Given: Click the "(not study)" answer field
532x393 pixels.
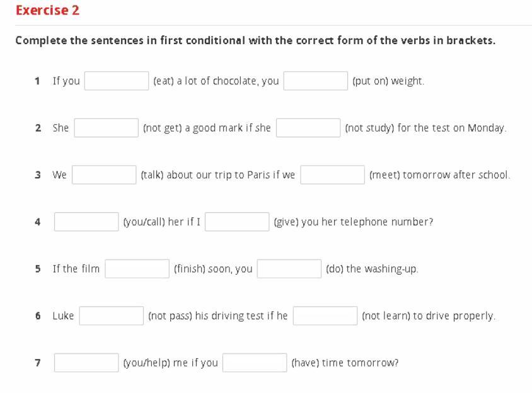Looking at the screenshot, I should (x=308, y=128).
